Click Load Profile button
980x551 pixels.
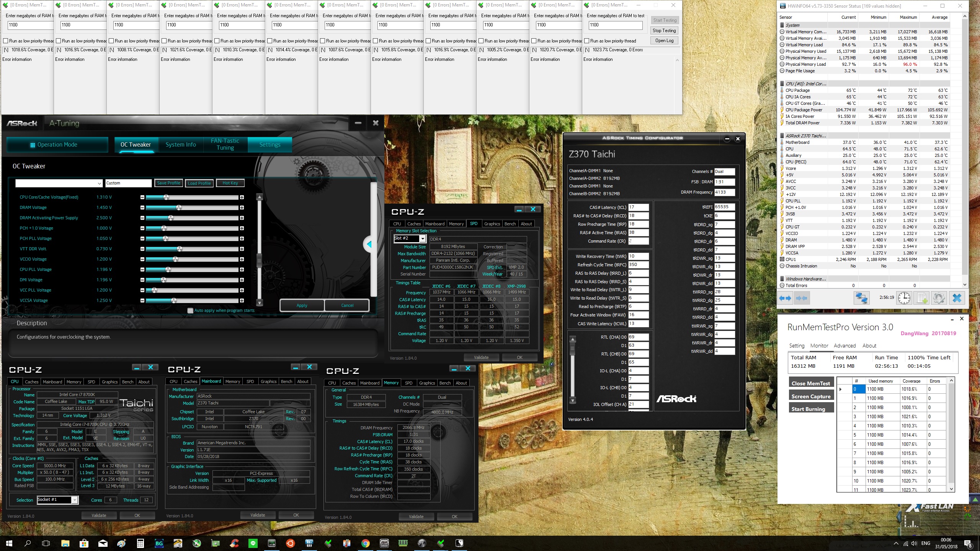[199, 183]
